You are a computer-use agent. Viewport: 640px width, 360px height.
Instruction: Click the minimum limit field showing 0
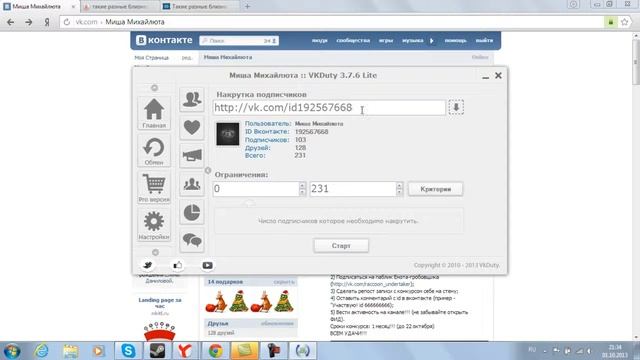coord(256,189)
